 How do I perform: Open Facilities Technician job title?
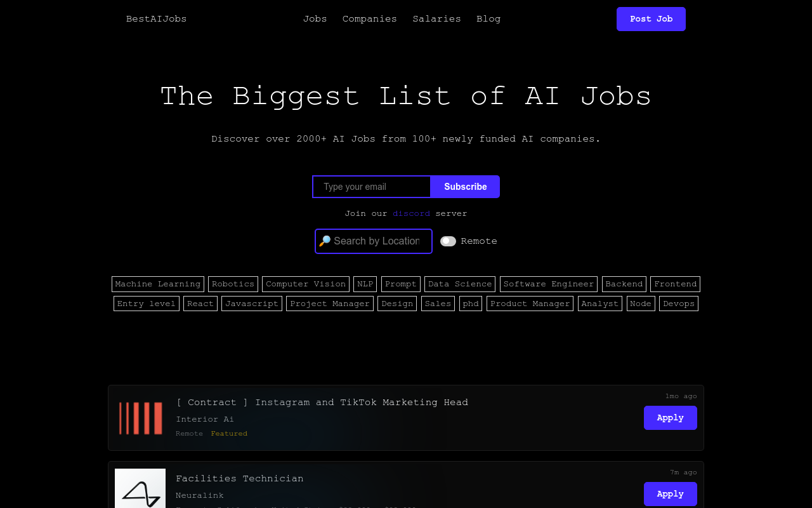coord(240,479)
